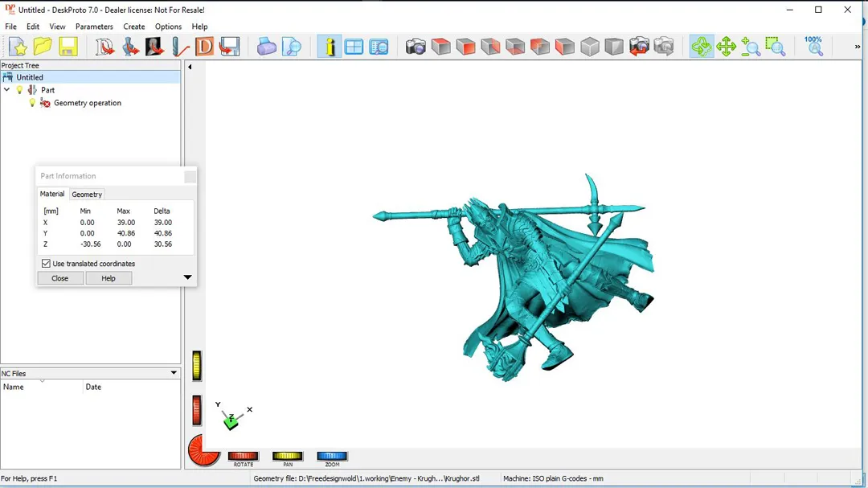Click the first camera icon in the toolbar
Screen dimensions: 868x488
pos(416,47)
